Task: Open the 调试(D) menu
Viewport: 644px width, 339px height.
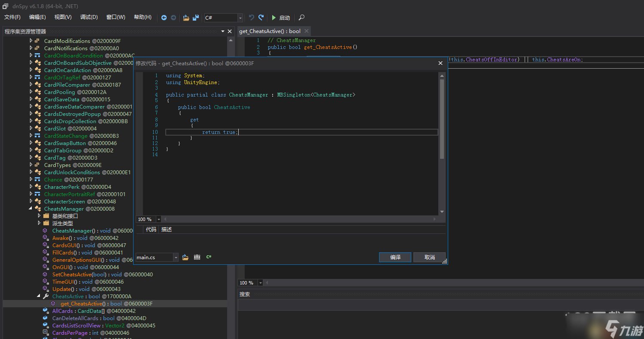Action: tap(89, 17)
